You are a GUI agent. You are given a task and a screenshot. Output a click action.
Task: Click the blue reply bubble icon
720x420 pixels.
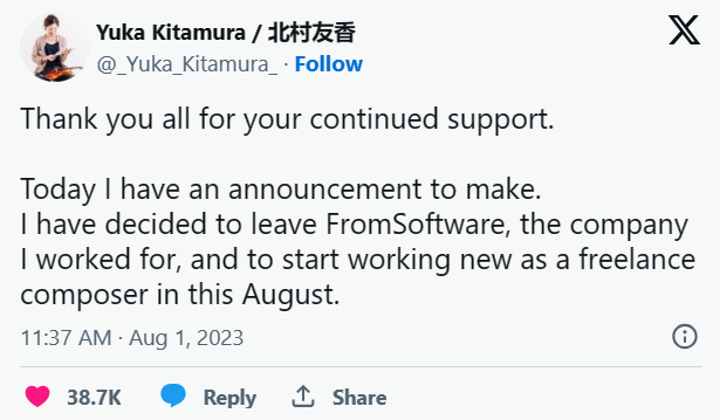pyautogui.click(x=174, y=396)
